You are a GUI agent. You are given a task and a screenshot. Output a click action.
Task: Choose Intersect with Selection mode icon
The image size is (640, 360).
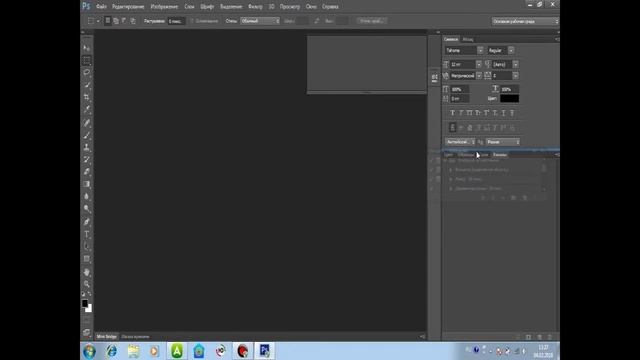pos(133,21)
